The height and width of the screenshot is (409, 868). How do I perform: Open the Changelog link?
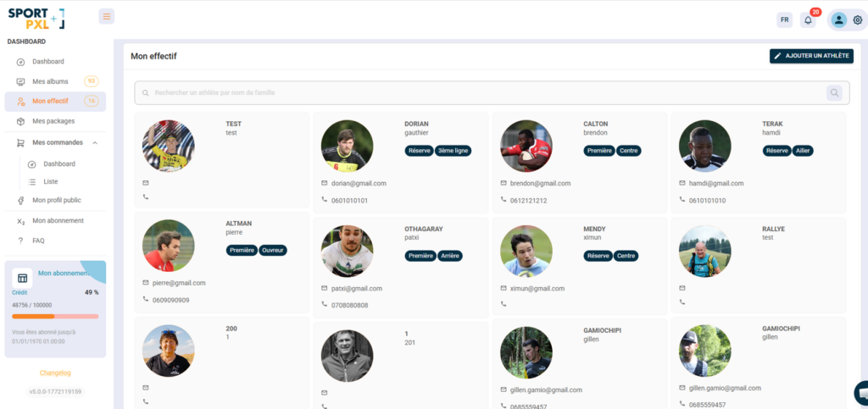pyautogui.click(x=55, y=373)
